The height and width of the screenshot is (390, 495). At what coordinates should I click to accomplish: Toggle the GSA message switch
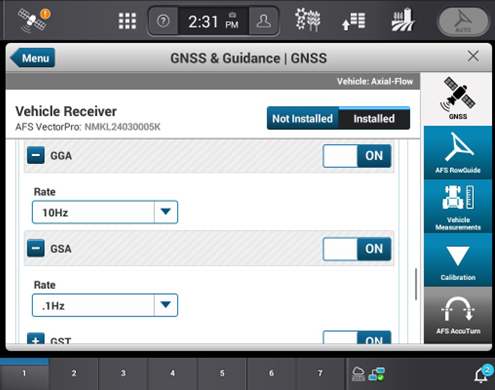coord(357,249)
